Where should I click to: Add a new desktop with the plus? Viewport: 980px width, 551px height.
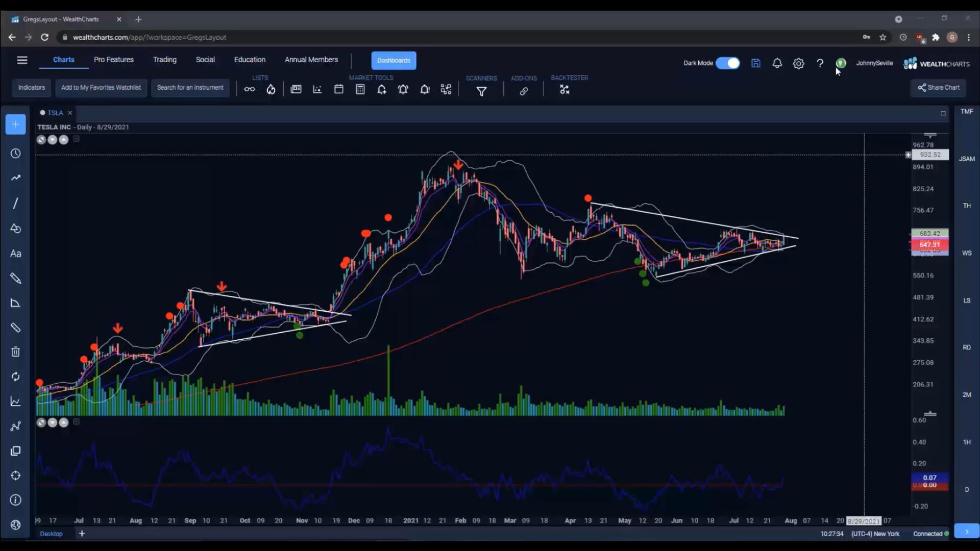click(82, 534)
